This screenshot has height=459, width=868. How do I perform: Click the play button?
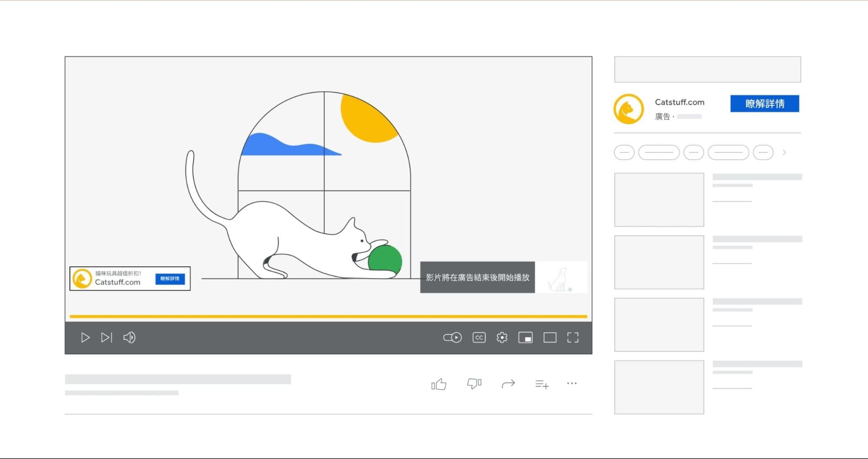(x=85, y=338)
